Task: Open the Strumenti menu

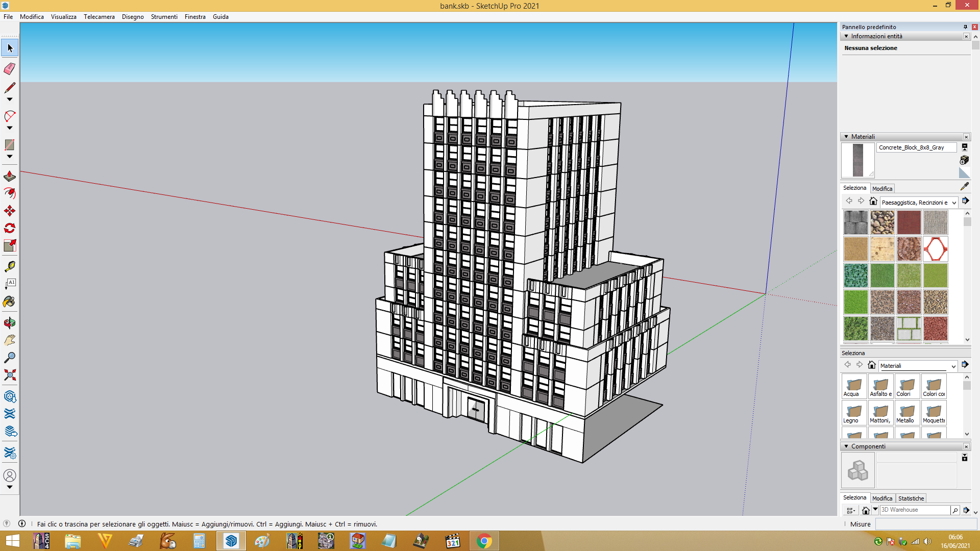Action: (164, 17)
